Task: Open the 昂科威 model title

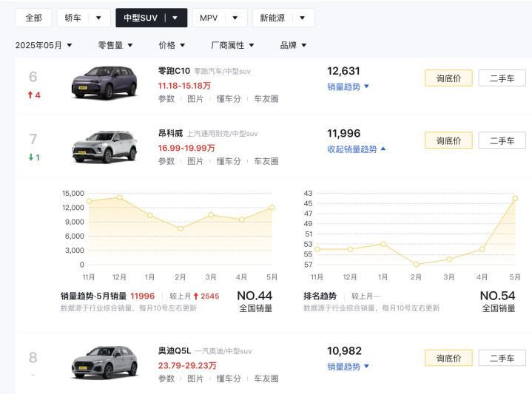Action: [x=170, y=133]
